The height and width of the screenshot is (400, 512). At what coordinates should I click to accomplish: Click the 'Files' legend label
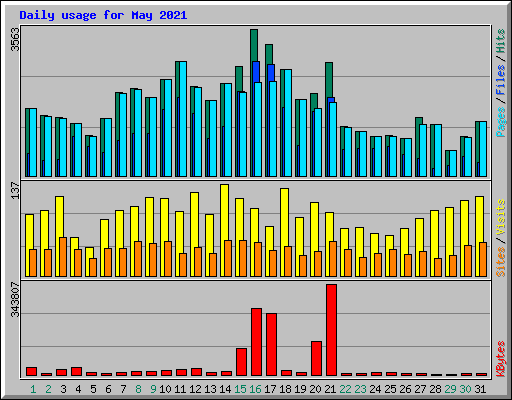point(500,79)
